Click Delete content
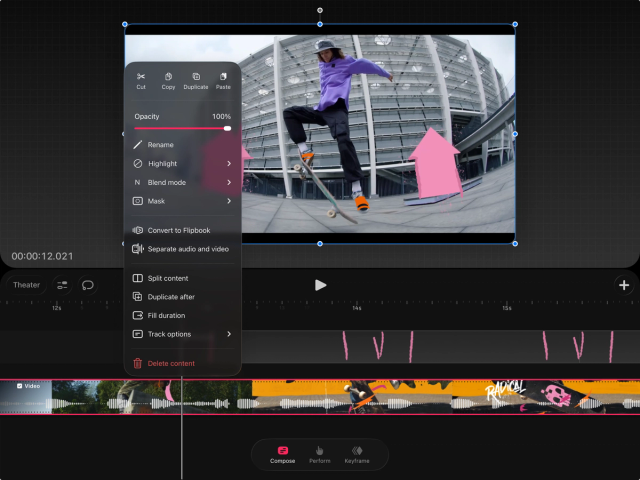The height and width of the screenshot is (480, 640). [170, 363]
